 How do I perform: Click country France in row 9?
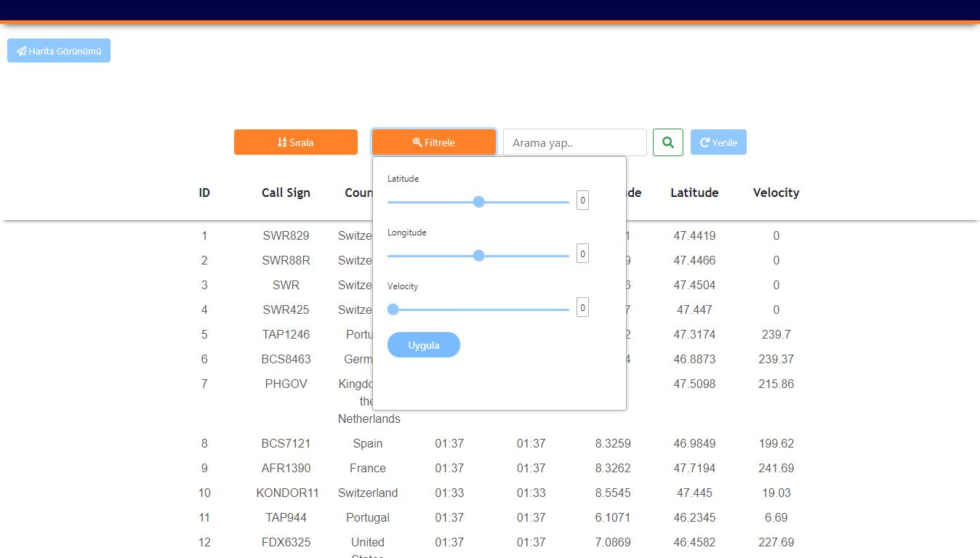(368, 468)
